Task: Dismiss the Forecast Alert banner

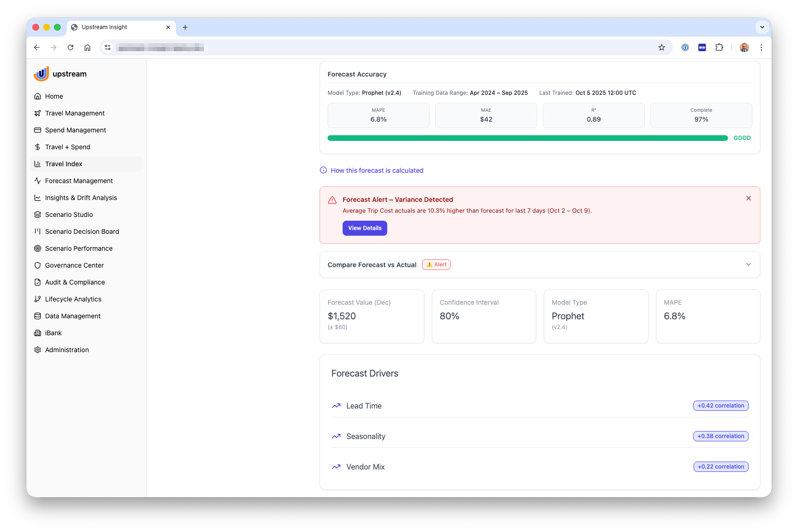Action: pos(748,198)
